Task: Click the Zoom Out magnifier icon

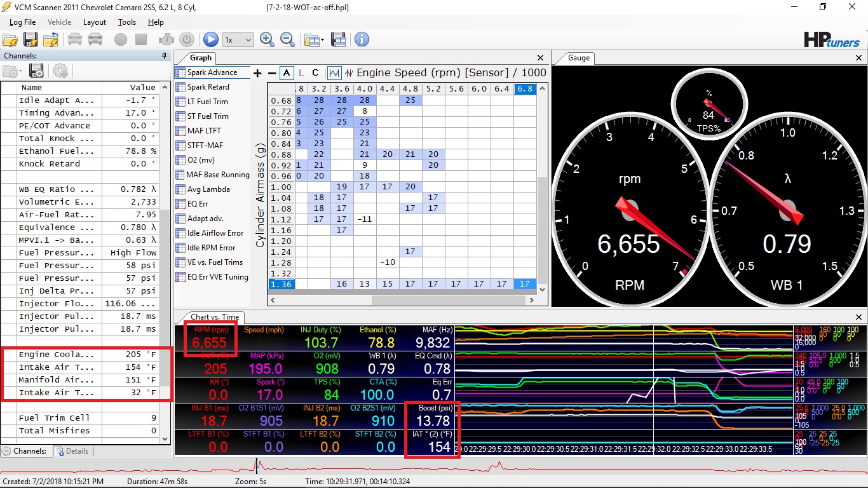Action: click(x=287, y=39)
